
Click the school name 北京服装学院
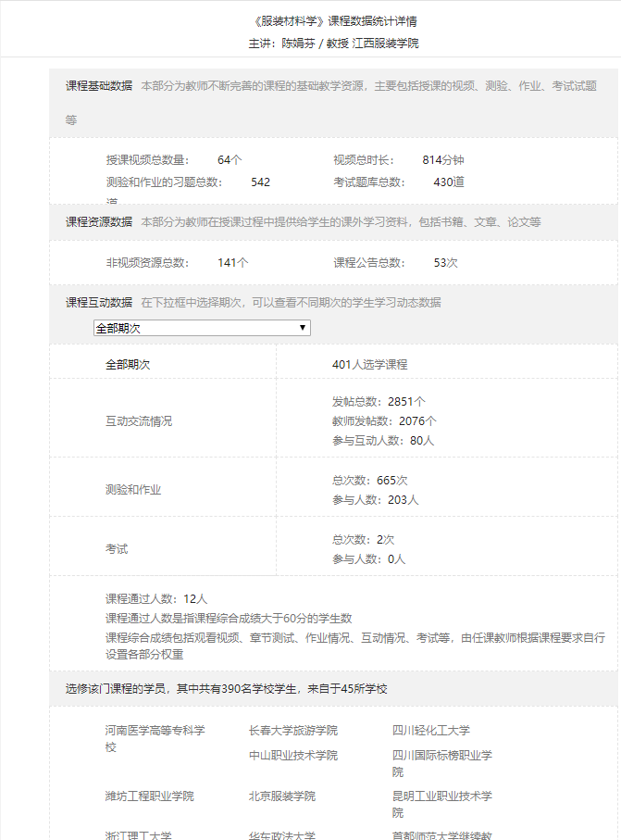(282, 796)
